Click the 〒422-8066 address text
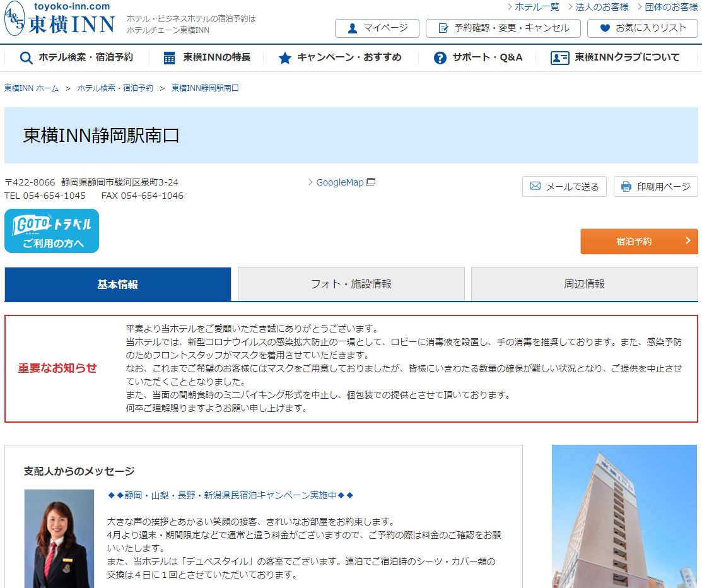Image resolution: width=702 pixels, height=588 pixels. 91,182
